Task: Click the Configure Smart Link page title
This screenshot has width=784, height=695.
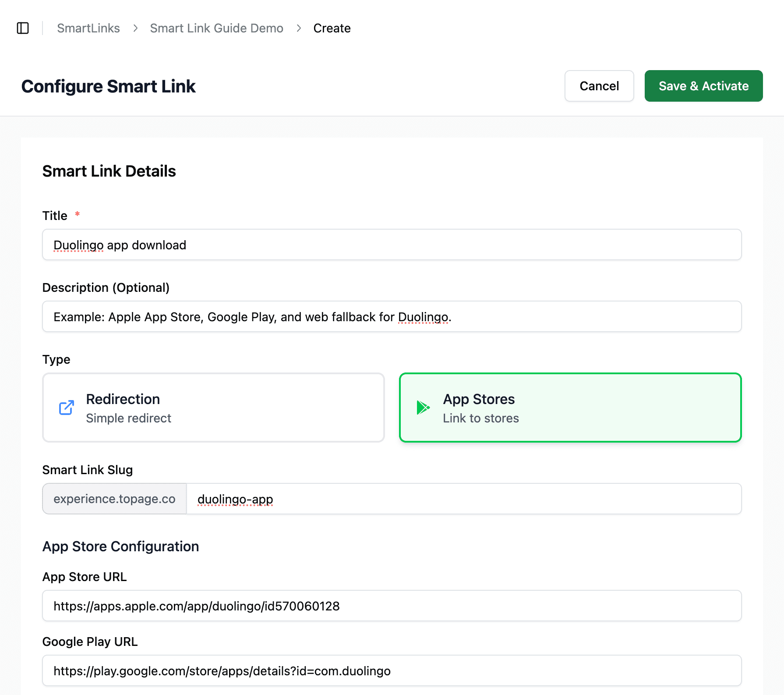Action: click(x=108, y=86)
